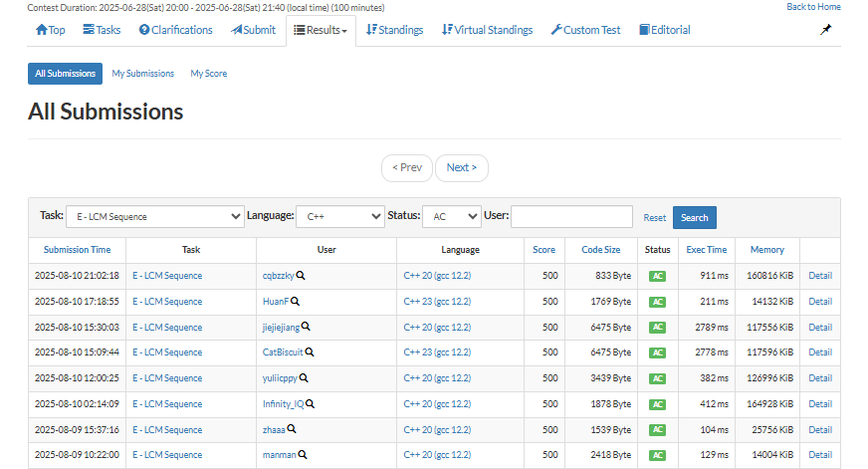Open the Virtual Standings tab
This screenshot has height=469, width=868.
pos(487,30)
